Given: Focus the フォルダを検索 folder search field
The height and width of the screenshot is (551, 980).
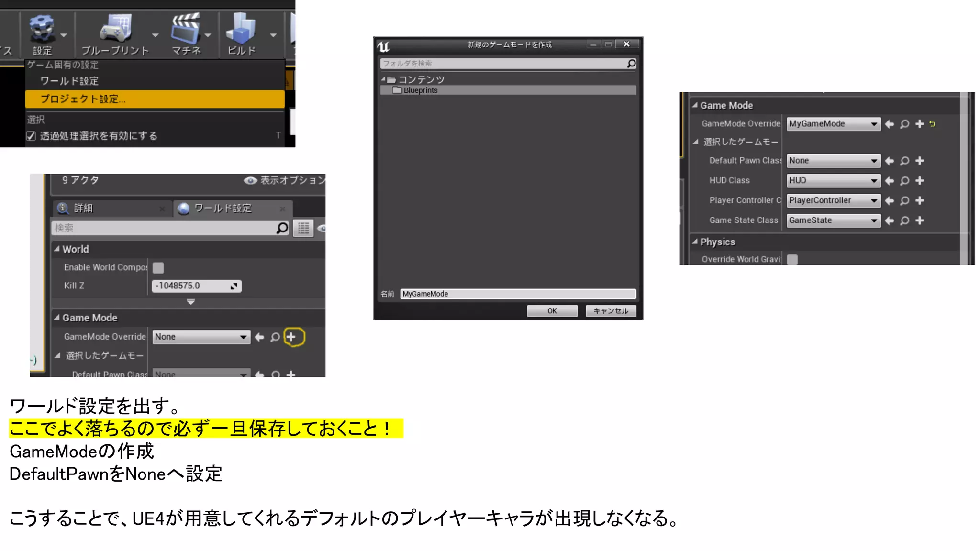Looking at the screenshot, I should click(503, 64).
